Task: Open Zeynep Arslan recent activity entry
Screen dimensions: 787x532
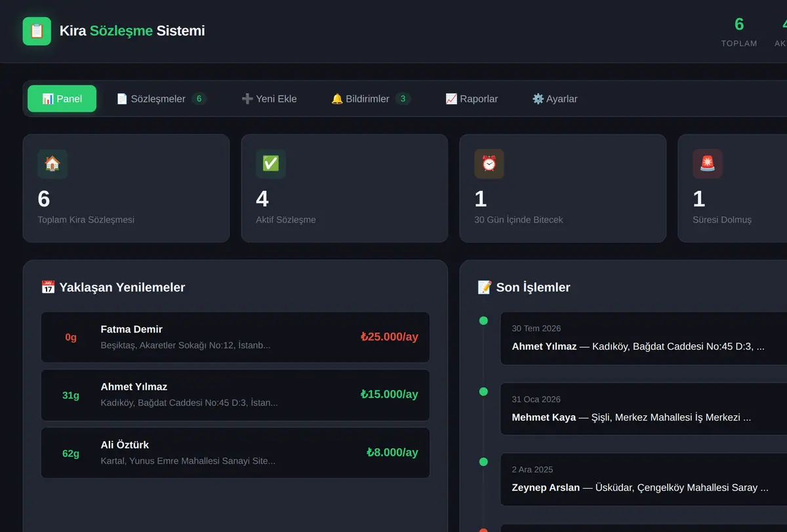Action: [x=643, y=479]
